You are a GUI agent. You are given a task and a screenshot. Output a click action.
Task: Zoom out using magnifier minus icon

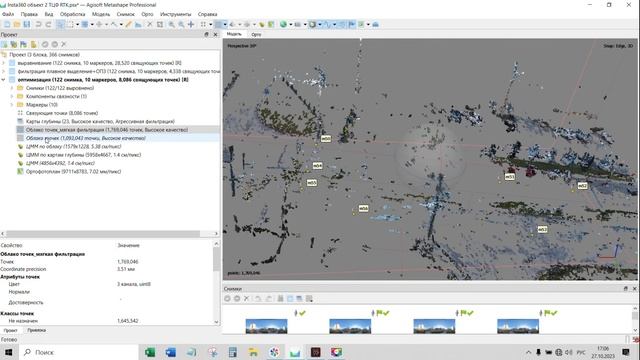tap(181, 24)
